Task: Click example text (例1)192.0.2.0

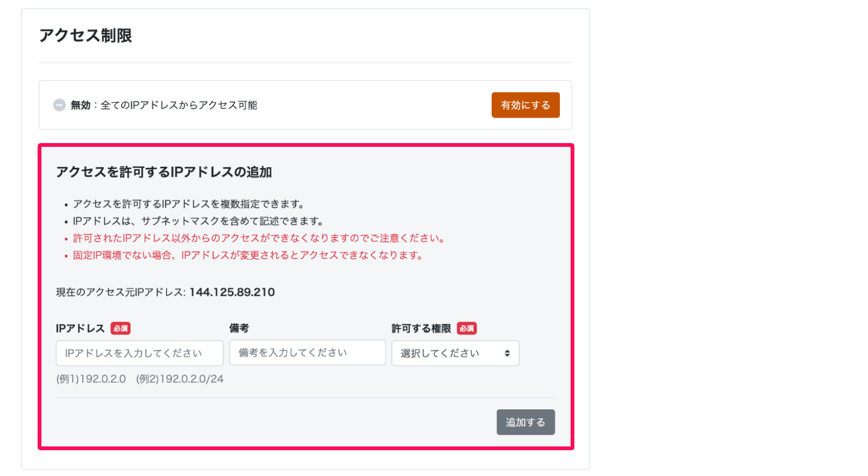Action: [91, 379]
